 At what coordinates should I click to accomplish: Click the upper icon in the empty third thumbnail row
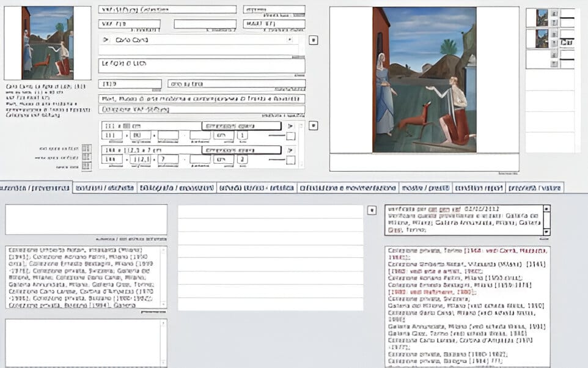click(x=554, y=54)
